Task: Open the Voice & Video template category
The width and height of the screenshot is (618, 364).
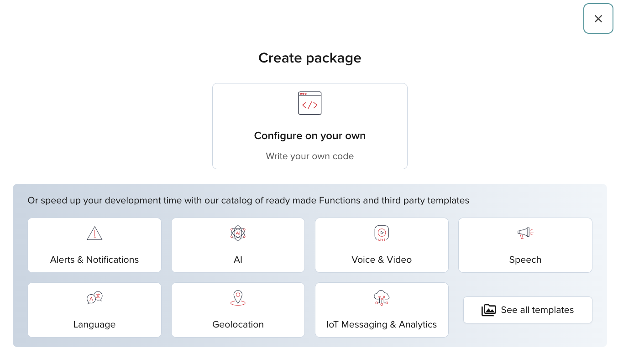Action: pyautogui.click(x=382, y=245)
